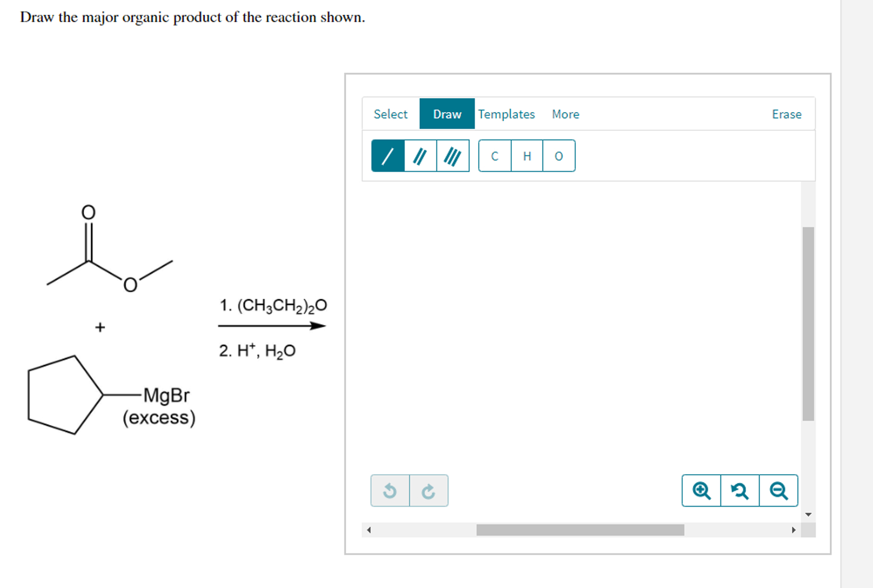Undo the last drawing action
873x588 pixels.
390,490
